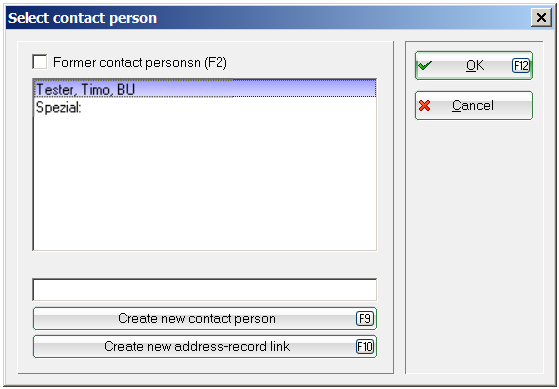Click the F9 shortcut badge

pyautogui.click(x=365, y=318)
